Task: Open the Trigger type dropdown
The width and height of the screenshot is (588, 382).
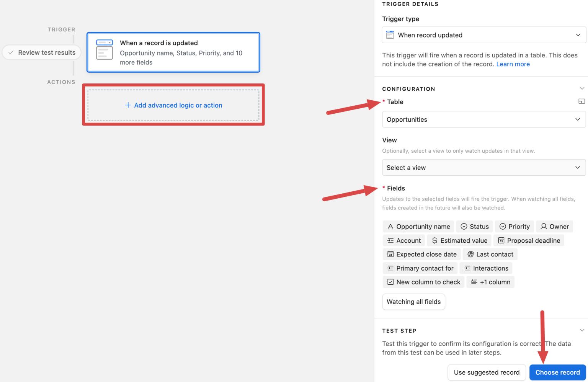Action: click(483, 35)
